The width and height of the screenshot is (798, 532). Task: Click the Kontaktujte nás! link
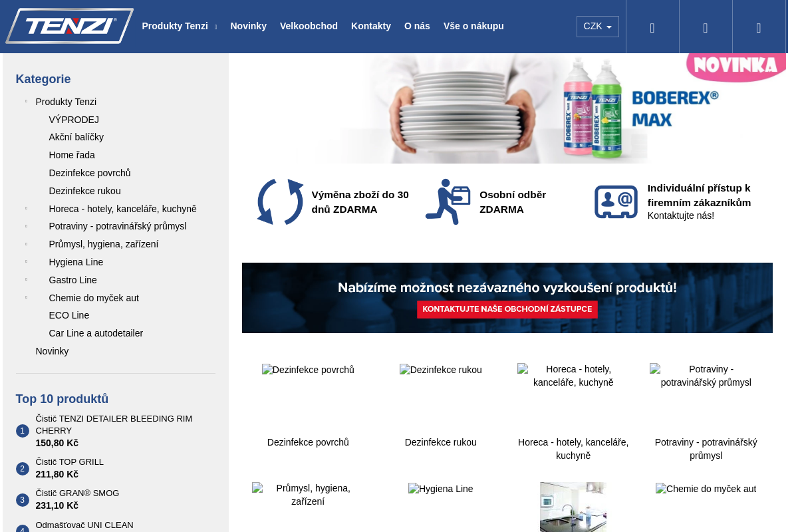click(x=681, y=215)
